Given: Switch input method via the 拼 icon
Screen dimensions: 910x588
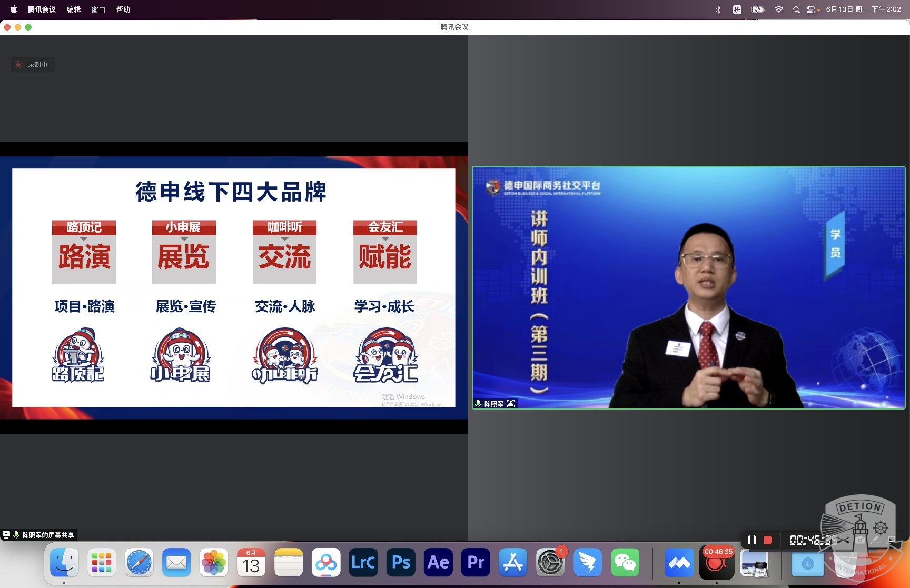Looking at the screenshot, I should pyautogui.click(x=737, y=9).
